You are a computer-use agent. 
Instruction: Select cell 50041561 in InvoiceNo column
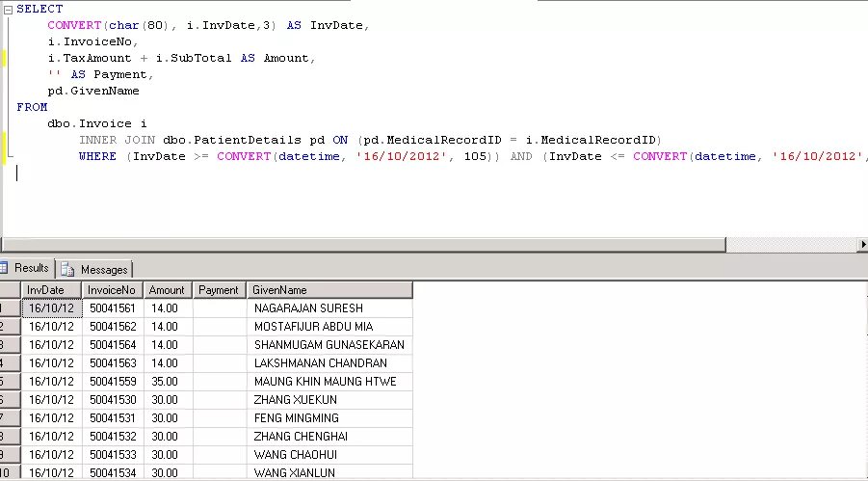click(113, 308)
